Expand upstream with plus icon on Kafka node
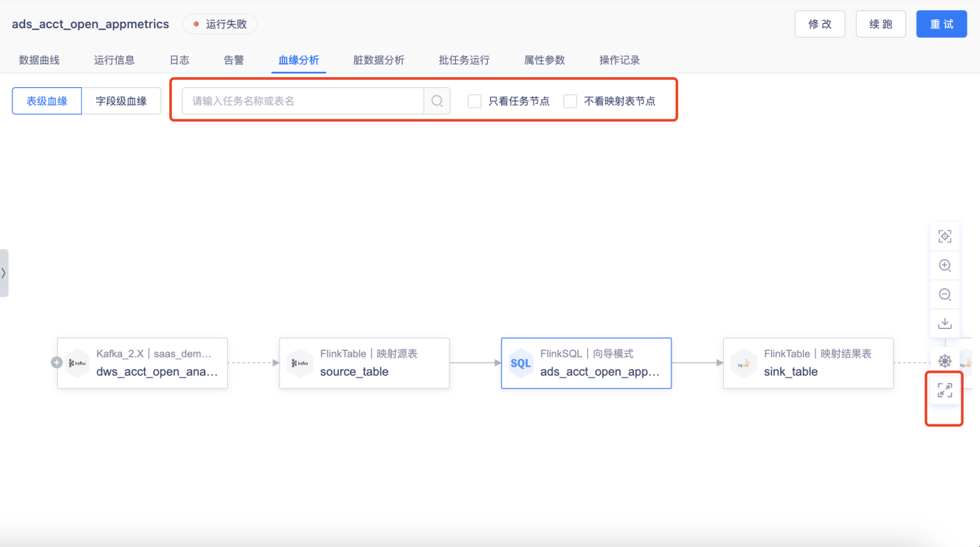Screen dimensions: 980x547 tap(57, 362)
